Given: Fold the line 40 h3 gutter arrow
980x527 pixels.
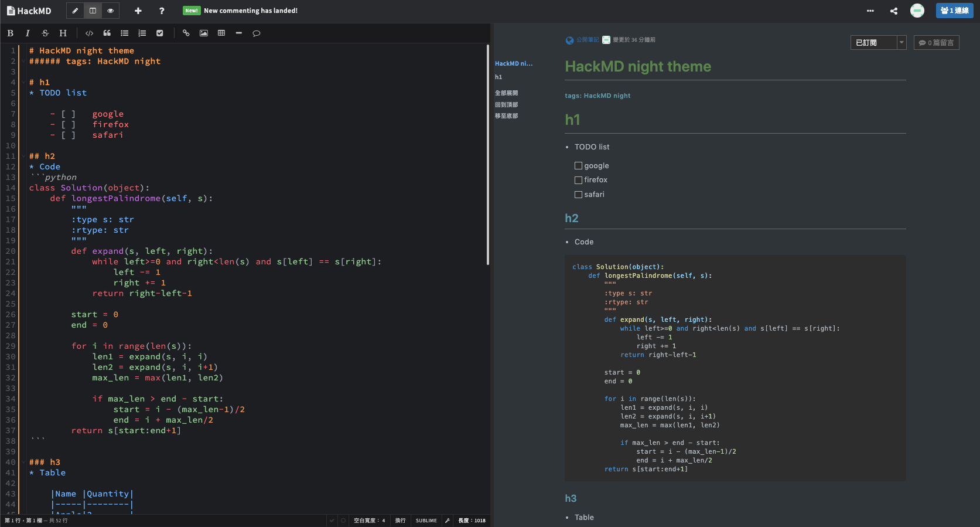Looking at the screenshot, I should 23,463.
